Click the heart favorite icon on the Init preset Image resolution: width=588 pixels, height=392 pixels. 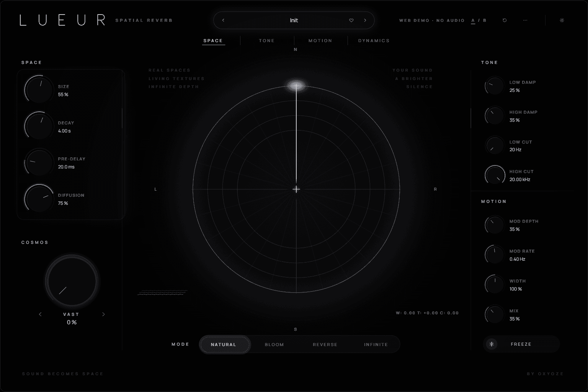pyautogui.click(x=351, y=20)
